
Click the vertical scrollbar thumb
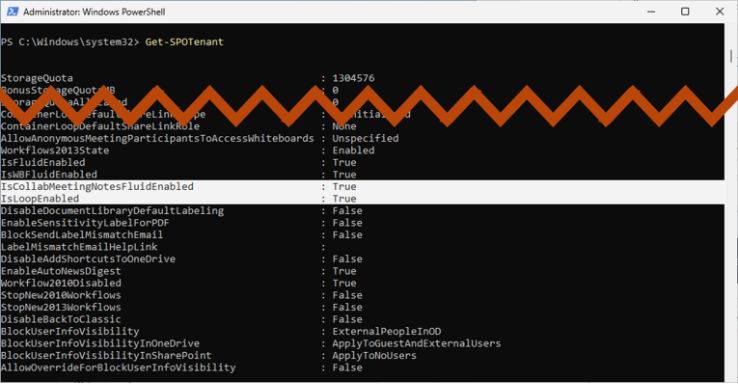731,56
